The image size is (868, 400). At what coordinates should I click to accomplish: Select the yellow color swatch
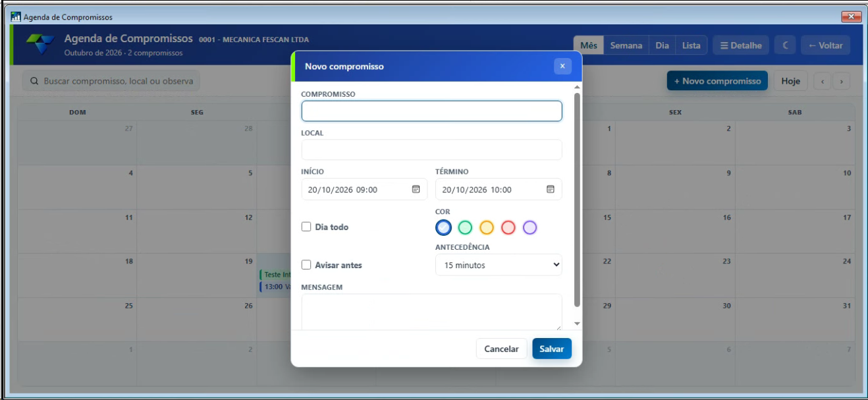(x=487, y=227)
